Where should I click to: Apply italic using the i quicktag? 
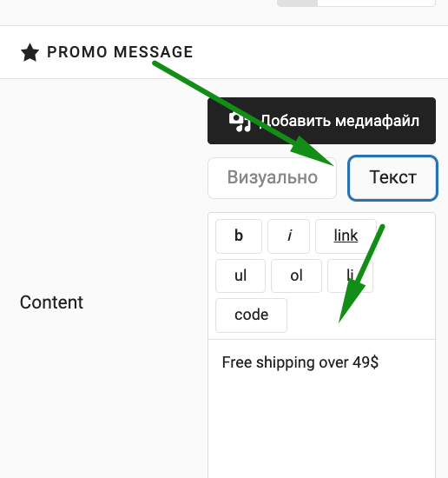289,236
